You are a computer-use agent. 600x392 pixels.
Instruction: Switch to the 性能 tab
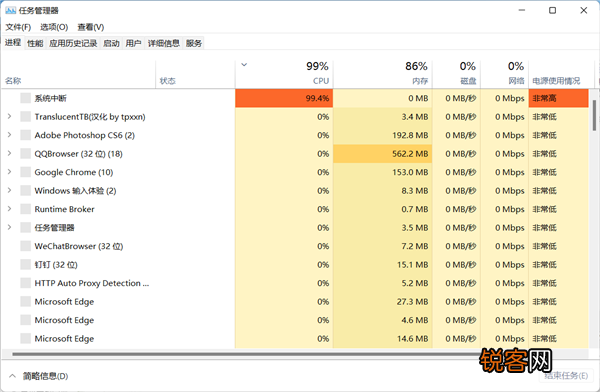(x=35, y=43)
